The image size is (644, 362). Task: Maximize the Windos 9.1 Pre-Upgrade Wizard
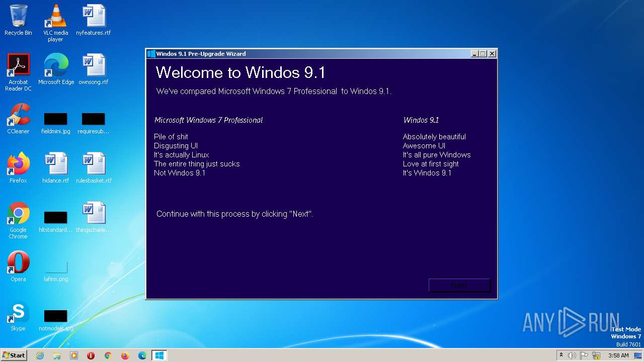pos(483,54)
